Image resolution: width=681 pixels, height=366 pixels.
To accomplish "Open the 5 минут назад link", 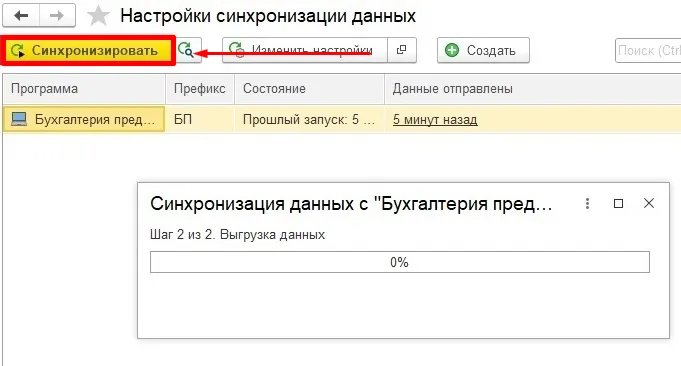I will tap(435, 120).
